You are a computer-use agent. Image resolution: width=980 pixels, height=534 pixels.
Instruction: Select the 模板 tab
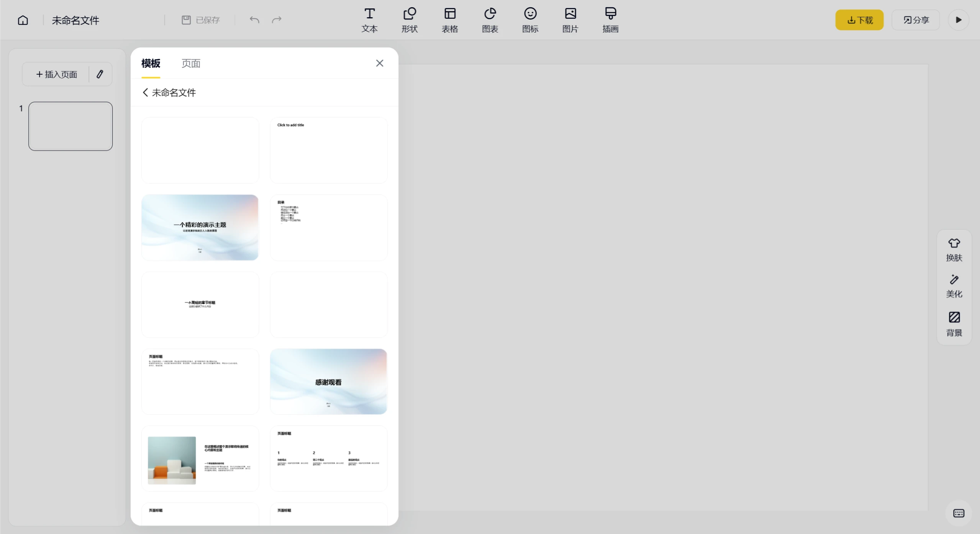[x=151, y=63]
